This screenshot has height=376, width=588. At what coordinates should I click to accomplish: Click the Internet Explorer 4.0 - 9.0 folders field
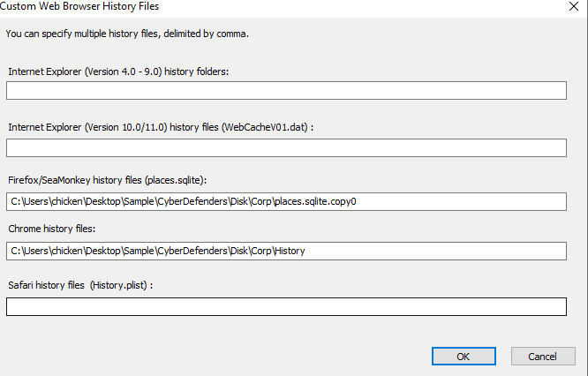[x=286, y=91]
